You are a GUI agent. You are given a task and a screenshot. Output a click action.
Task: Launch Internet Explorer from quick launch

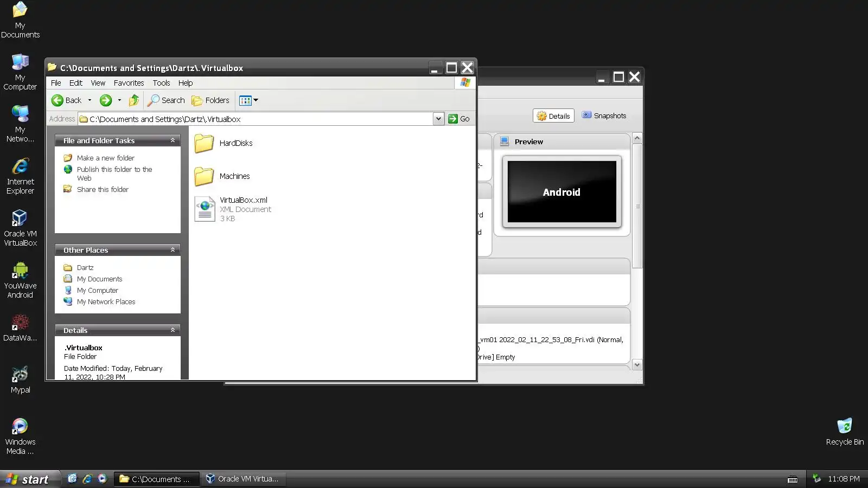point(87,479)
